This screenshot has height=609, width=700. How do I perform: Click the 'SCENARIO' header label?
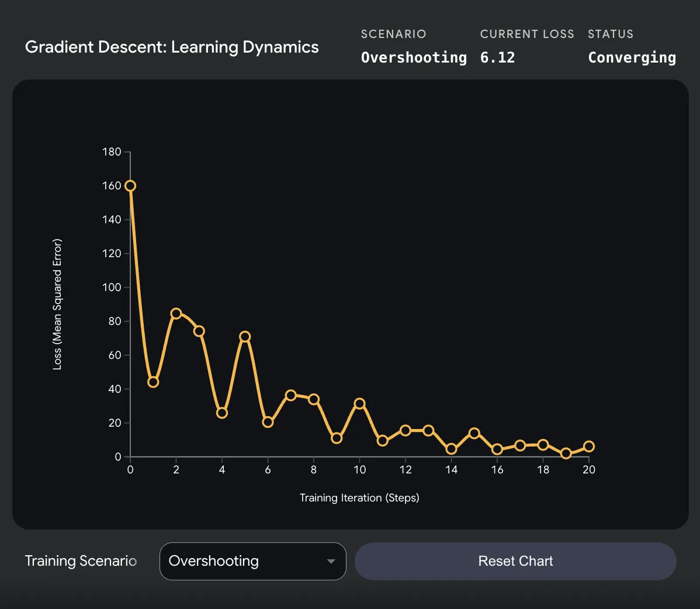click(x=393, y=34)
